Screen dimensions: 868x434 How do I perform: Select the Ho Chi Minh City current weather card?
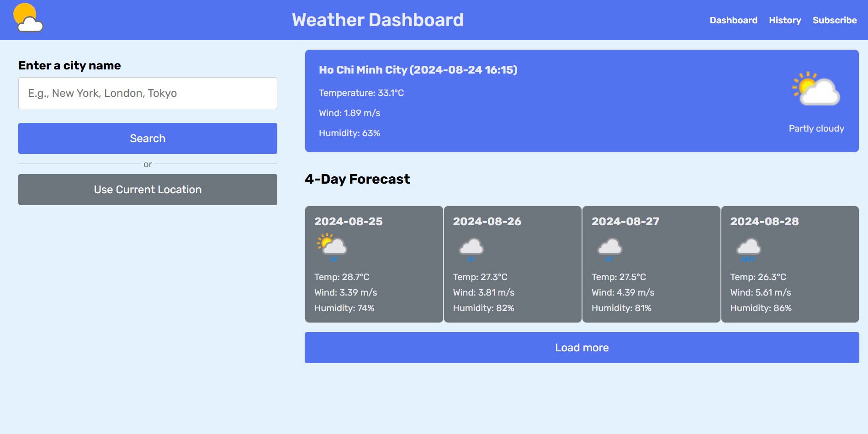click(x=582, y=101)
